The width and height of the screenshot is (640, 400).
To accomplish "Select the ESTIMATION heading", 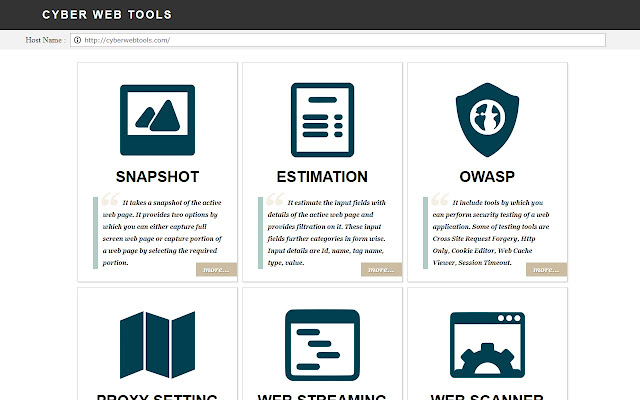I will [x=322, y=177].
